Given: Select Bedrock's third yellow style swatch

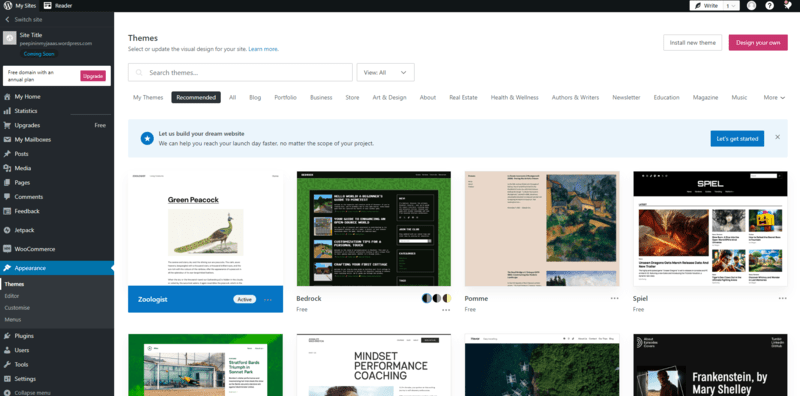Looking at the screenshot, I should pyautogui.click(x=447, y=298).
